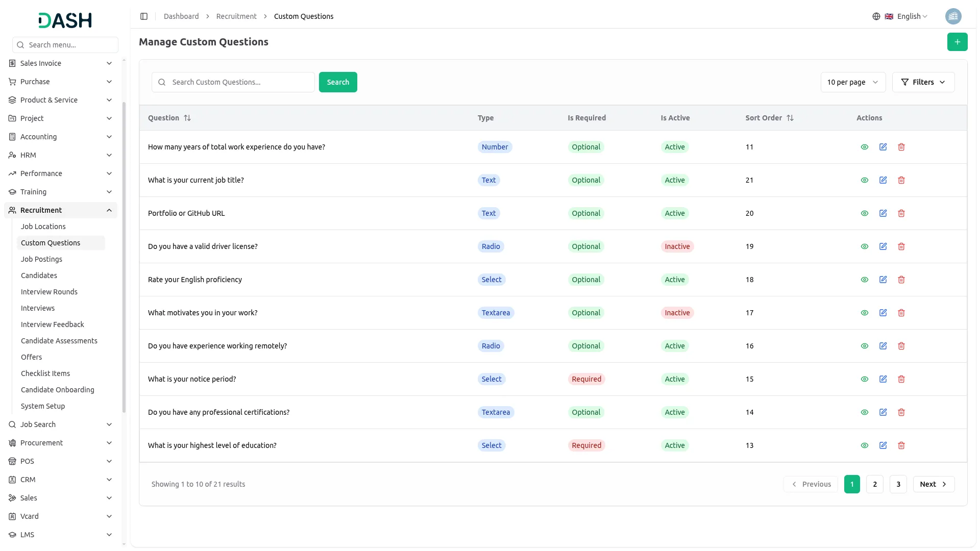Screen dimensions: 980x551
Task: Open Candidates in Recruitment submenu
Action: tap(39, 275)
